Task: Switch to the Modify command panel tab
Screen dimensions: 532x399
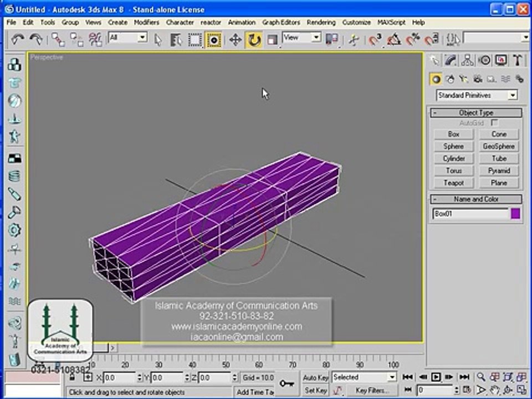Action: pyautogui.click(x=451, y=60)
